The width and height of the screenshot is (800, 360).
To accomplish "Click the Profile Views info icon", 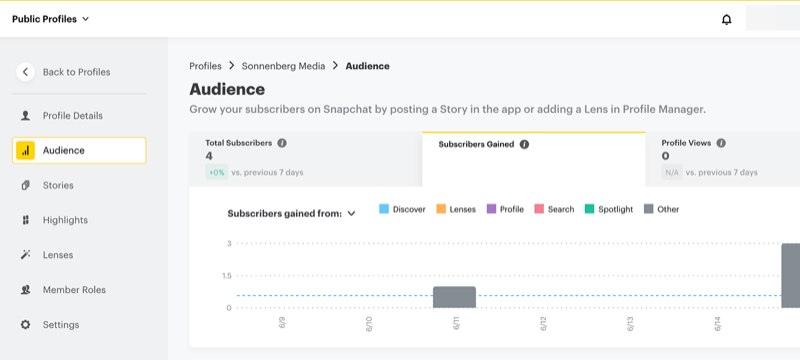I will pyautogui.click(x=721, y=143).
